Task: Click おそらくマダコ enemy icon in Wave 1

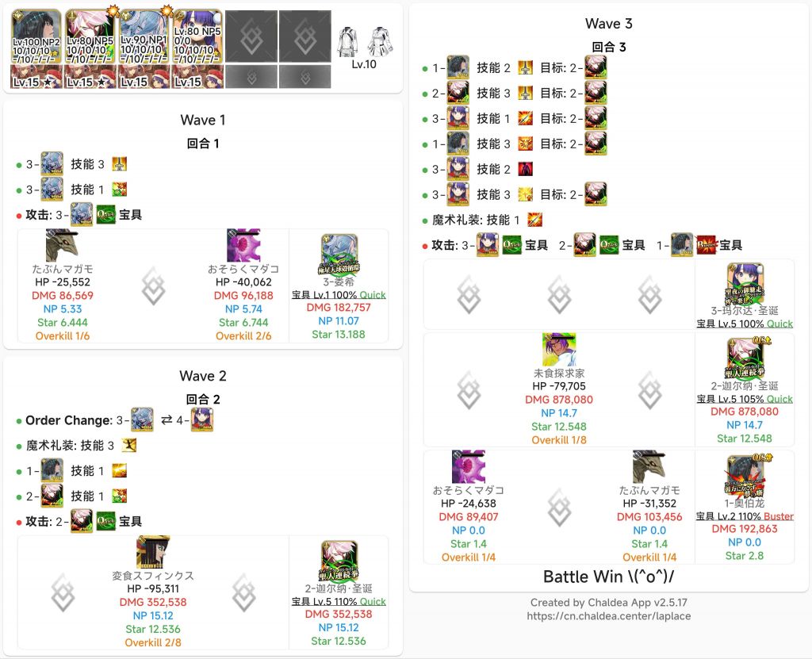Action: coord(243,245)
